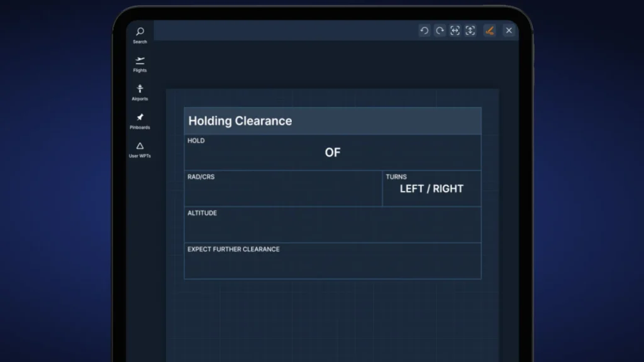Viewport: 644px width, 362px height.
Task: Tap the RAD/CRS field
Action: point(283,190)
